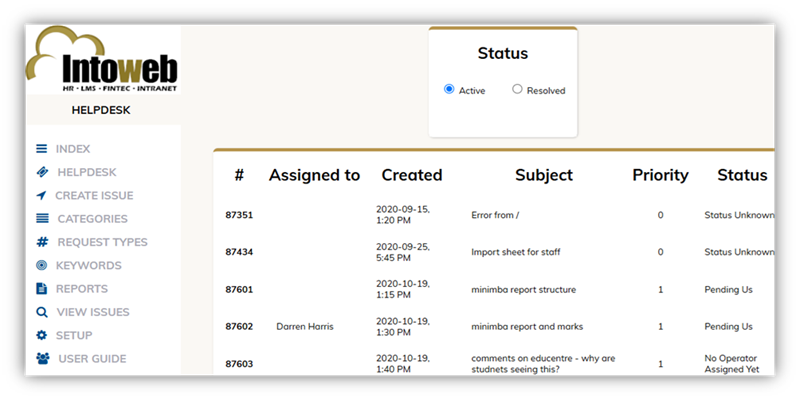Click the Status column header in table
The image size is (800, 400).
click(x=742, y=175)
